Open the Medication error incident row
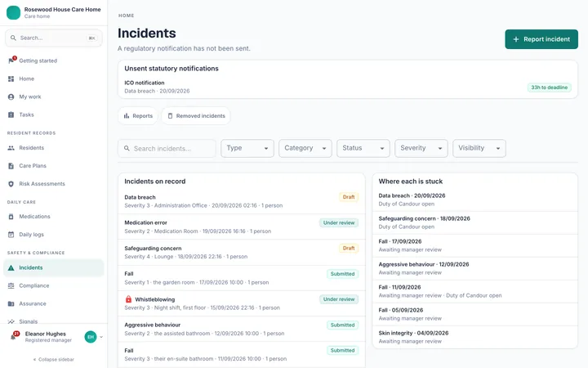The image size is (588, 368). tap(242, 227)
